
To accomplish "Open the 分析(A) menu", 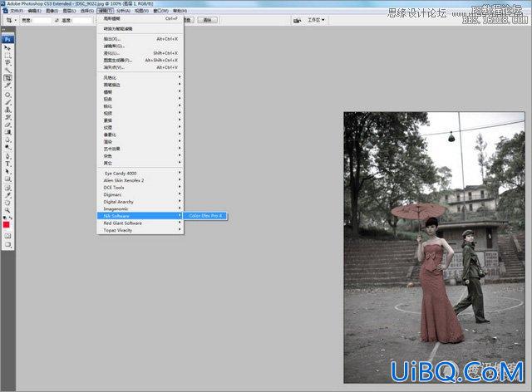I will click(124, 11).
